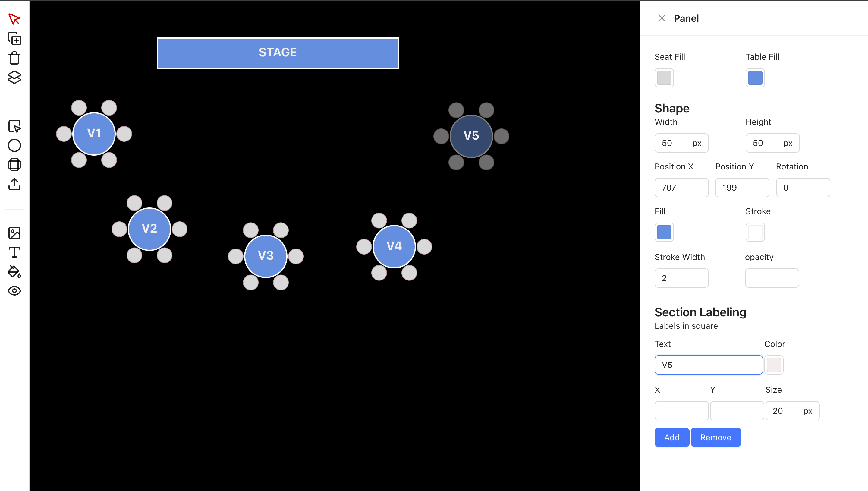Select the image insert tool
The image size is (868, 491).
coord(14,233)
